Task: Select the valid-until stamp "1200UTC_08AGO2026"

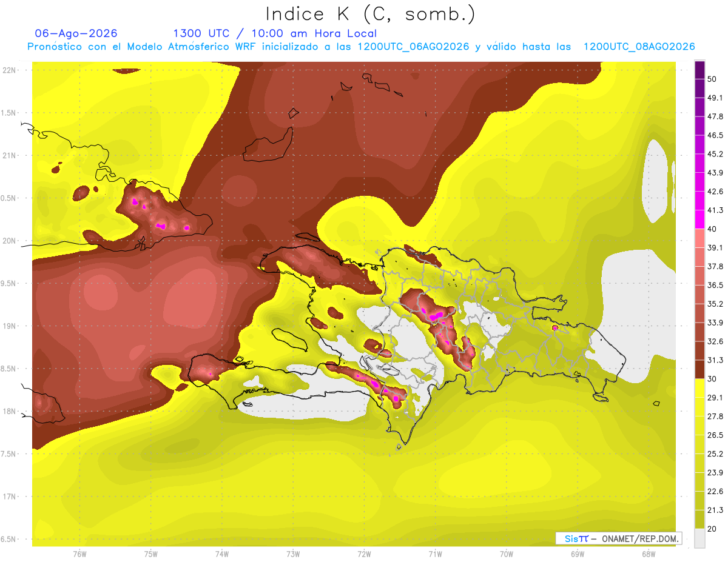Action: [639, 47]
